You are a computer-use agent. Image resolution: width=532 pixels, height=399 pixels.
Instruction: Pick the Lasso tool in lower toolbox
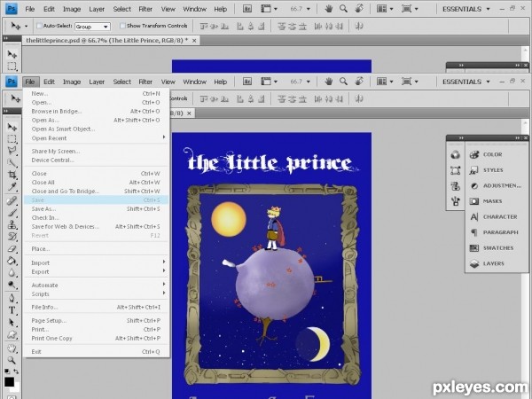tap(12, 151)
